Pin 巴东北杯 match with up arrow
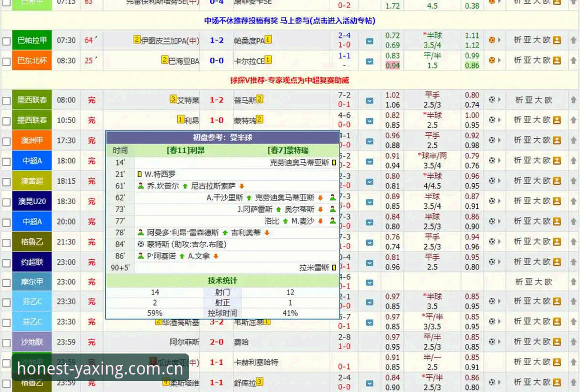The image size is (580, 392). [573, 60]
